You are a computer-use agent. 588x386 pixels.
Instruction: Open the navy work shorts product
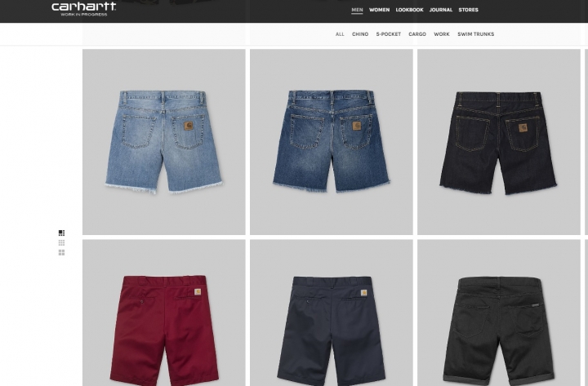tap(332, 313)
